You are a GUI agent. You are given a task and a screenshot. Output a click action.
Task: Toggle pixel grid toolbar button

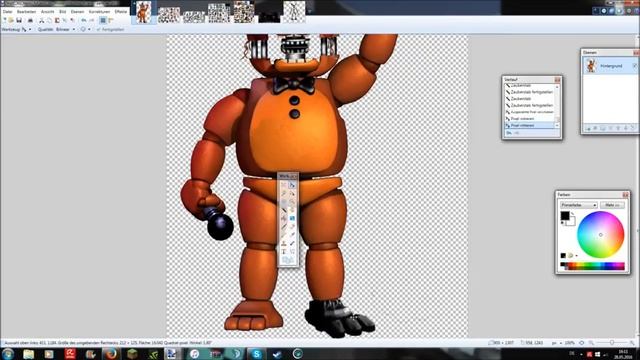tap(103, 20)
